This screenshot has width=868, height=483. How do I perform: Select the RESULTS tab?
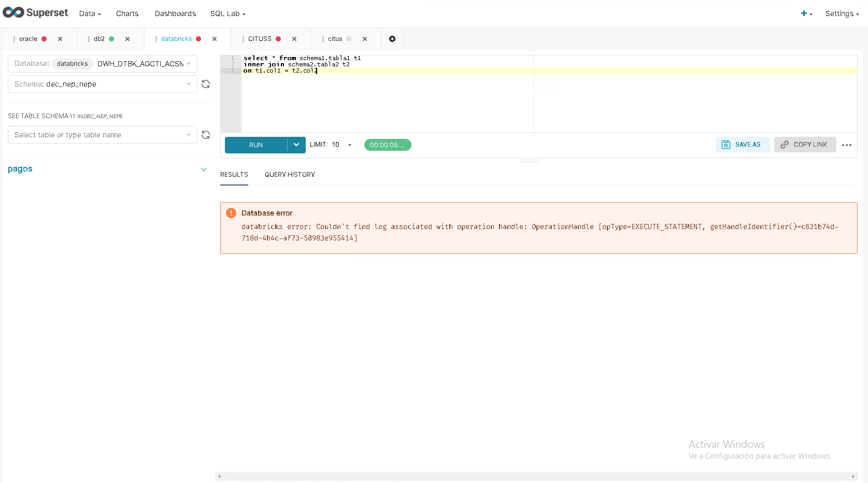click(x=234, y=175)
